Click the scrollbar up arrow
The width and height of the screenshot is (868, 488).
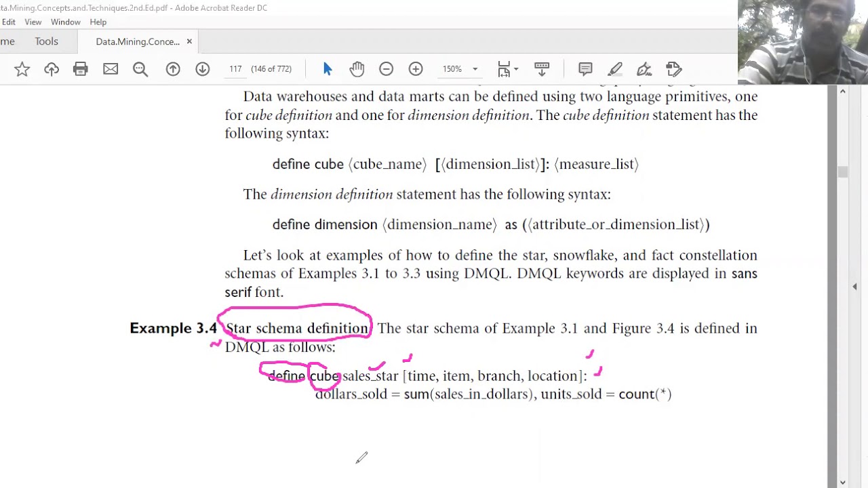843,91
